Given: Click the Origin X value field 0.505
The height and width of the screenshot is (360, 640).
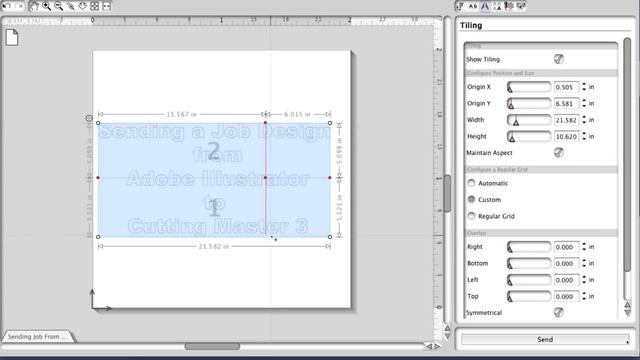Looking at the screenshot, I should coord(566,87).
